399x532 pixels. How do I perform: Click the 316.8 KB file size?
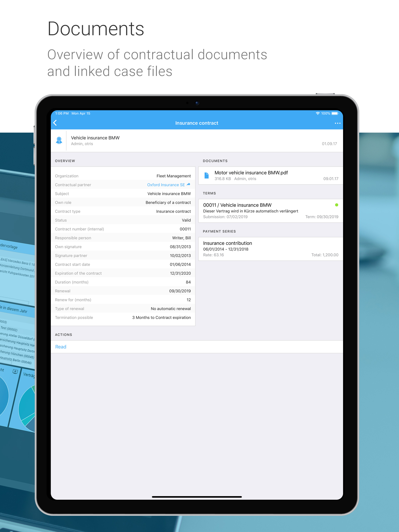pos(223,179)
